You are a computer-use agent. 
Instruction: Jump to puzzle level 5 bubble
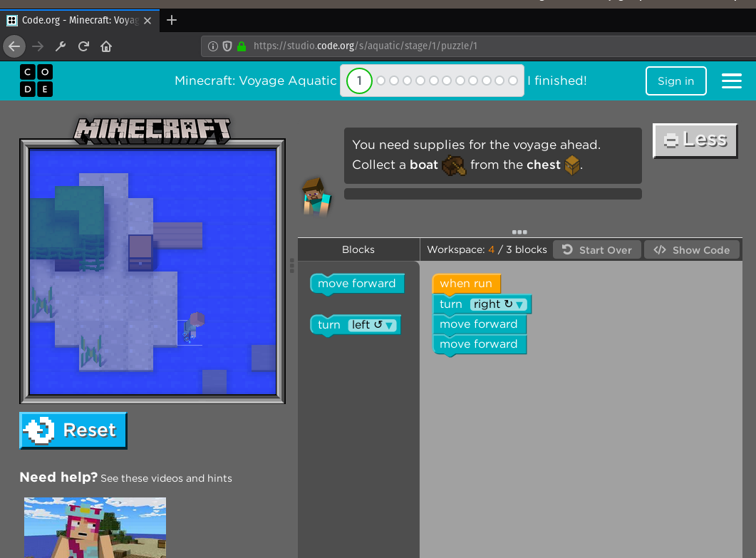click(x=420, y=81)
